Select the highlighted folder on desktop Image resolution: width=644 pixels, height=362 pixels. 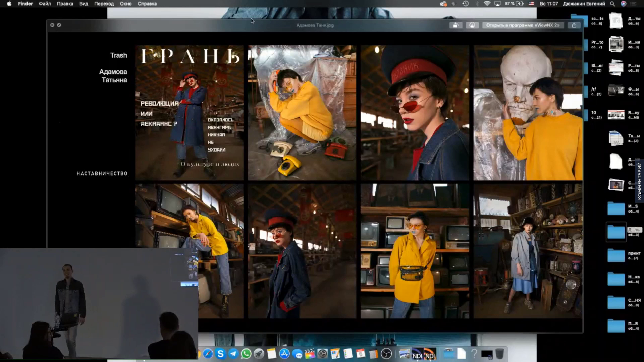pos(616,232)
